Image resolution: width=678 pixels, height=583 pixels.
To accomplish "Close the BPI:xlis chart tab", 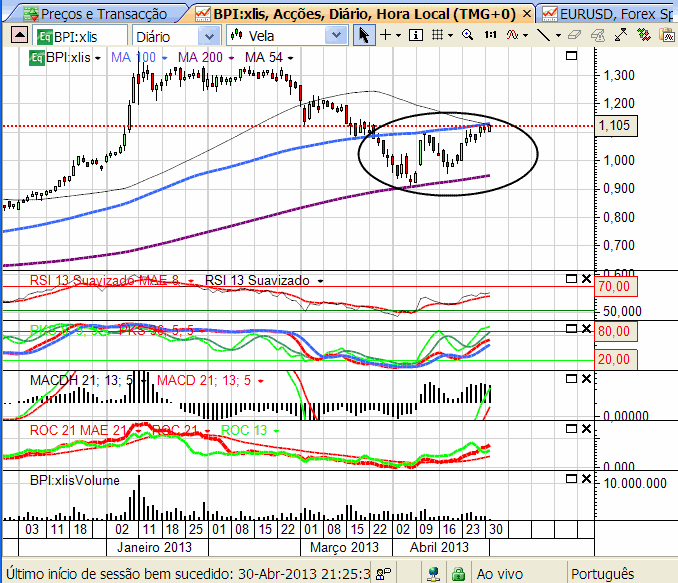I will 527,14.
